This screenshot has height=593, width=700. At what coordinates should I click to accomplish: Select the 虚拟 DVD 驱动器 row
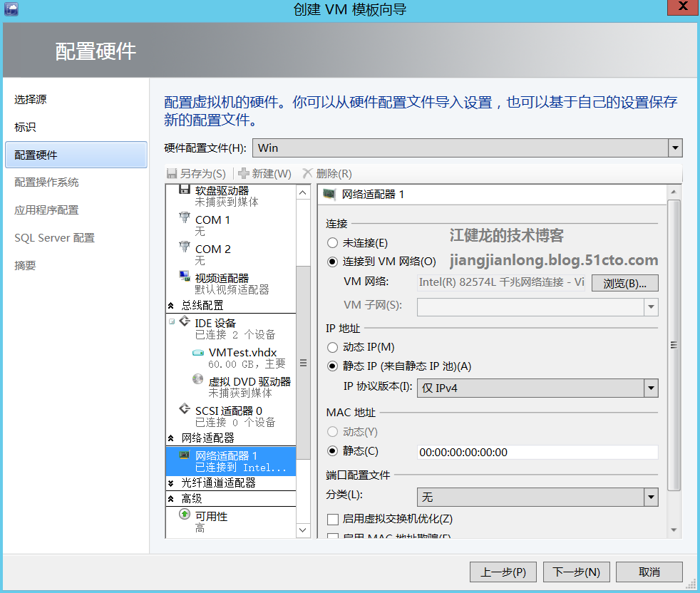click(x=231, y=387)
